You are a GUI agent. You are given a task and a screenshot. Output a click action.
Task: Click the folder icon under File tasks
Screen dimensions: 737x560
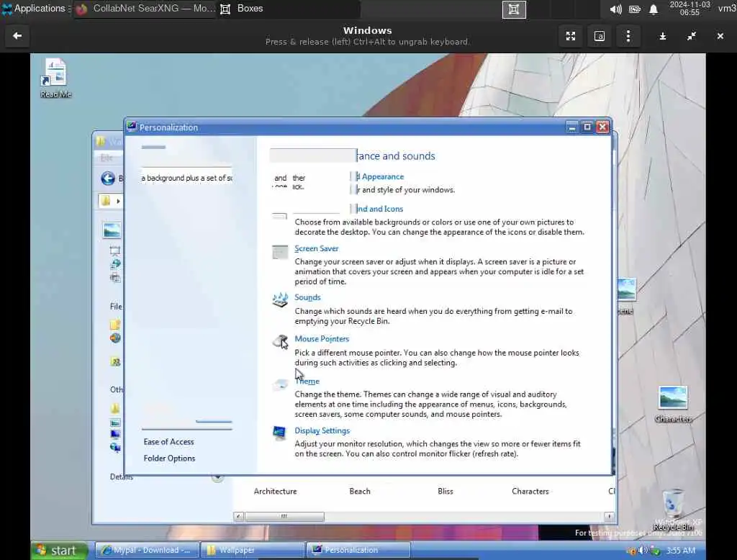[114, 325]
